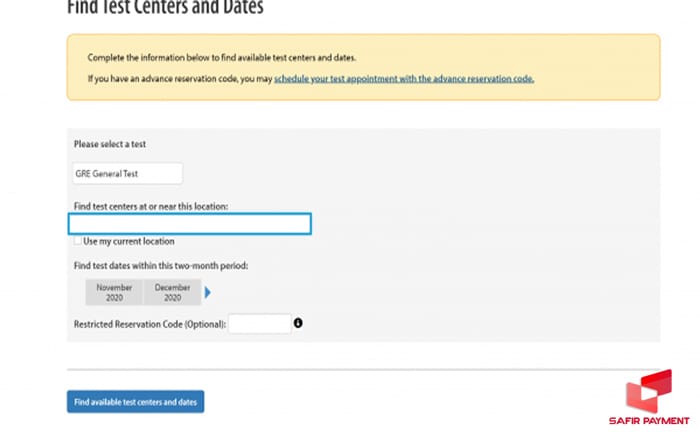The image size is (700, 432).
Task: Click the 'Use my current location' label text
Action: click(129, 241)
